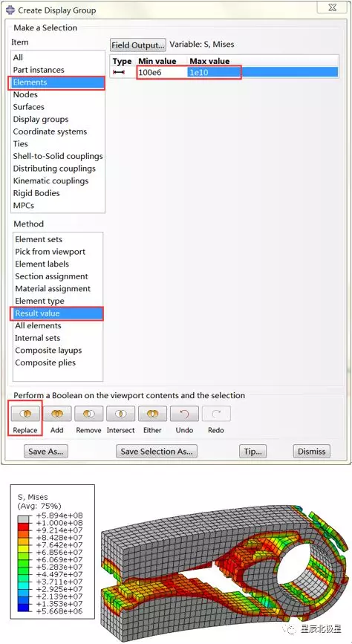Click the Replace boolean icon

point(25,414)
